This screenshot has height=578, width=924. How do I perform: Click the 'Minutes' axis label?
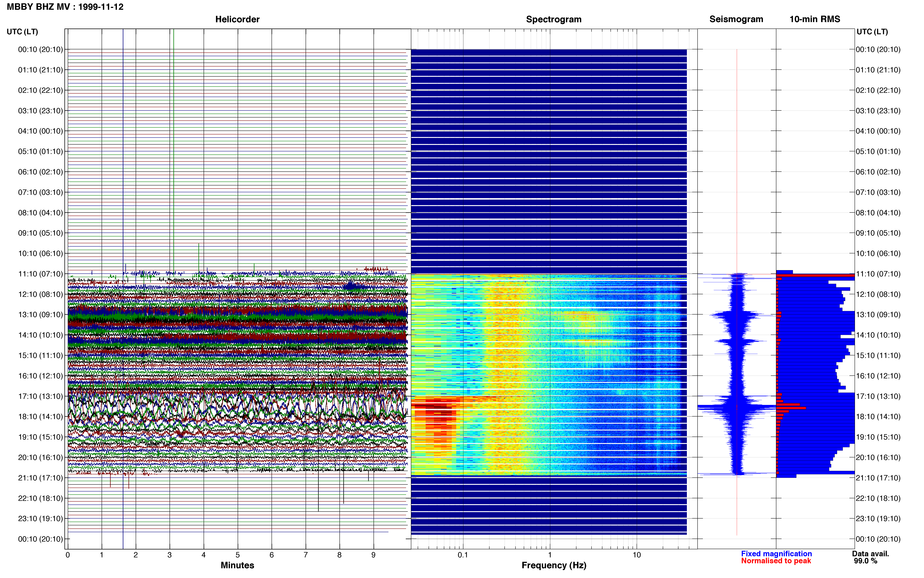pos(237,565)
